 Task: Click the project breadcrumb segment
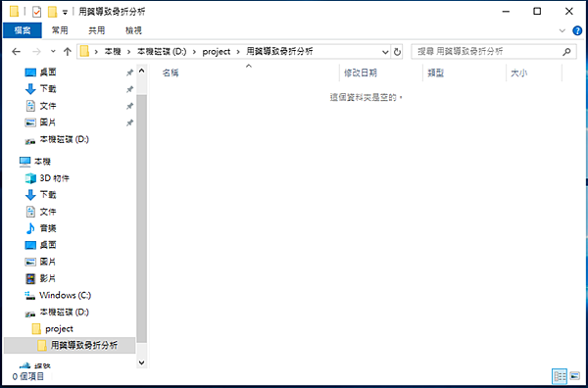[217, 52]
